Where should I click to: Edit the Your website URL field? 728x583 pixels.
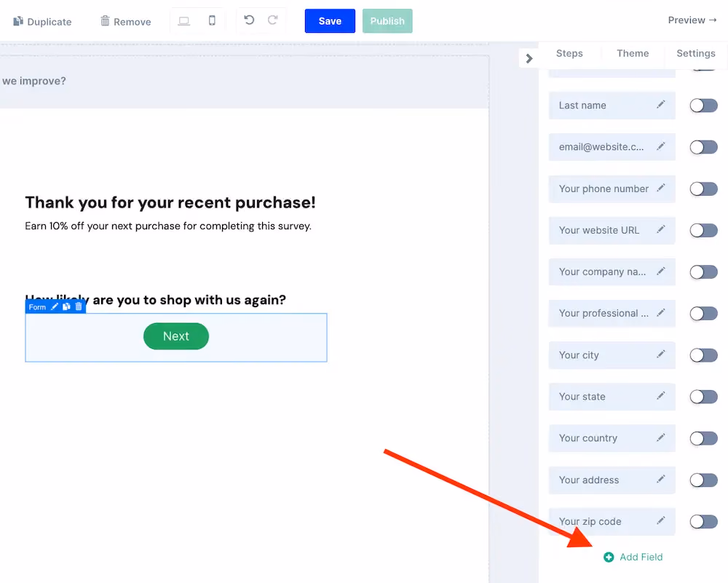point(661,230)
